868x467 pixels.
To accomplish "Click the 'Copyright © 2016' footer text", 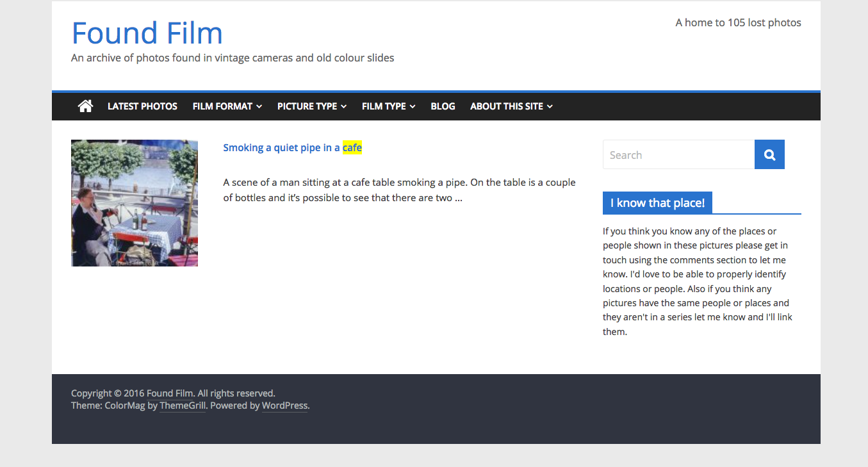I will pyautogui.click(x=108, y=393).
